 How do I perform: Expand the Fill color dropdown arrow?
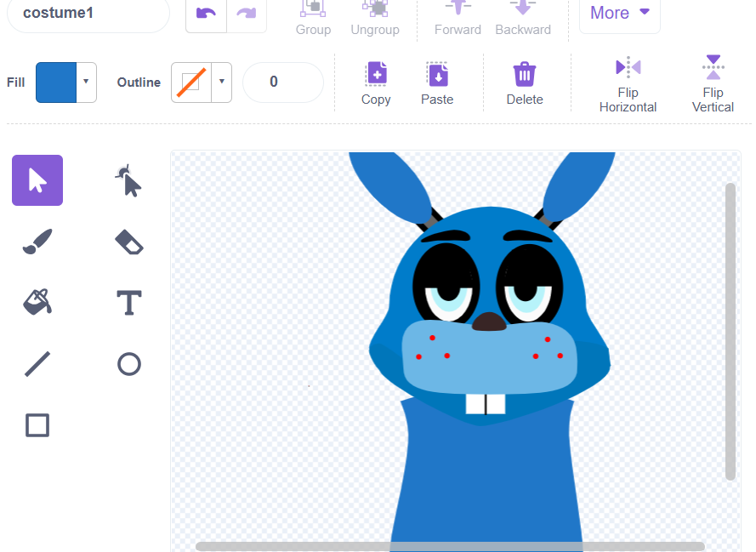coord(86,83)
